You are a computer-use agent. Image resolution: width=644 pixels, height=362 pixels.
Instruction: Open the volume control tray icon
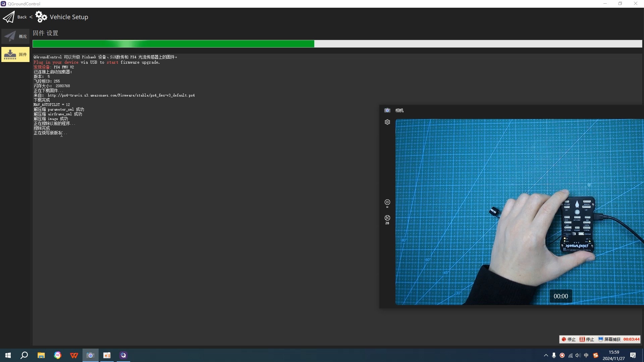click(578, 355)
